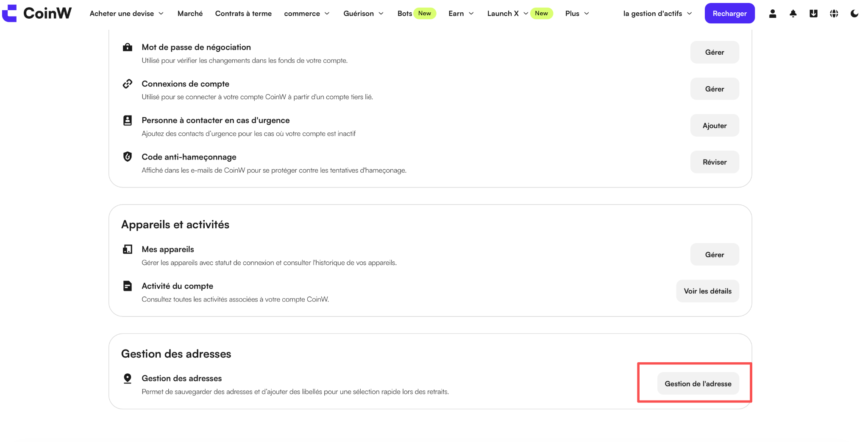The image size is (868, 442).
Task: Expand the Acheter une devise dropdown
Action: (126, 14)
